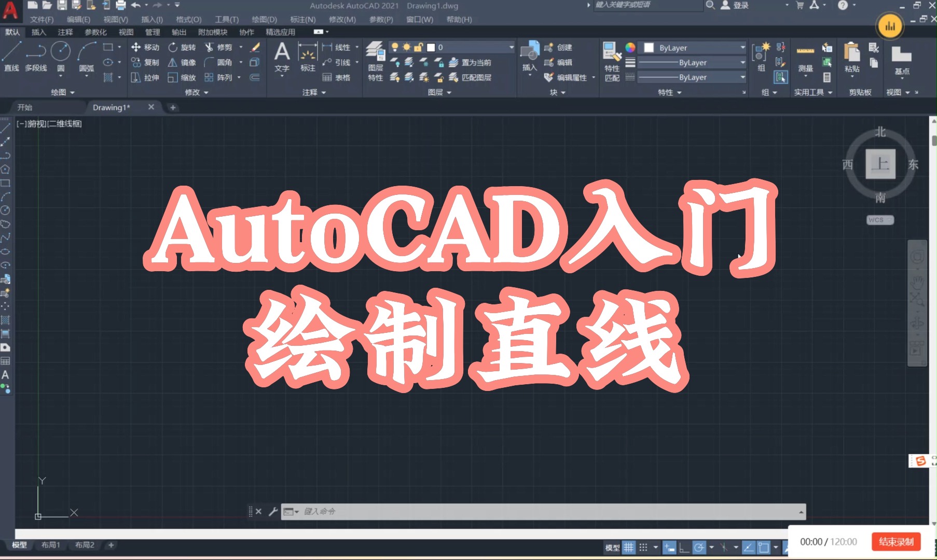The image size is (937, 560).
Task: Expand the 实用工具 panel
Action: click(x=813, y=92)
